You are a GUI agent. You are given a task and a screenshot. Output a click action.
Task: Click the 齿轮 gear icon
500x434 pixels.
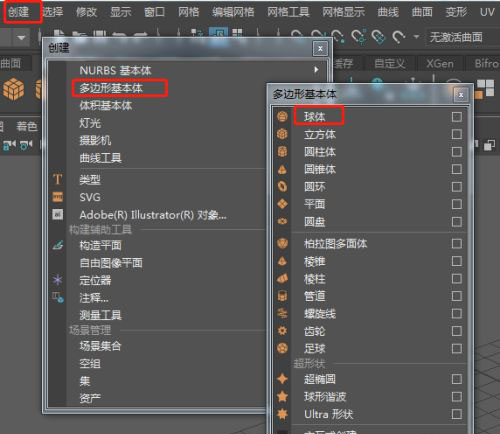point(282,331)
